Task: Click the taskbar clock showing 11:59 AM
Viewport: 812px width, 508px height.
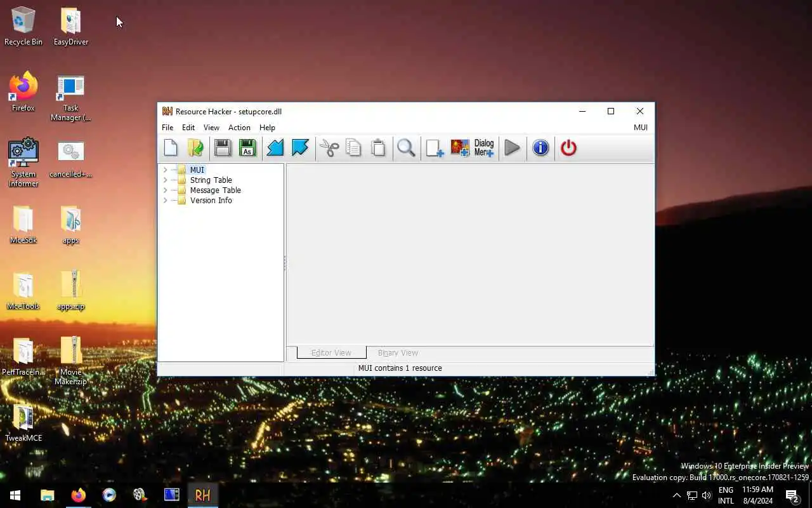Action: [x=757, y=495]
